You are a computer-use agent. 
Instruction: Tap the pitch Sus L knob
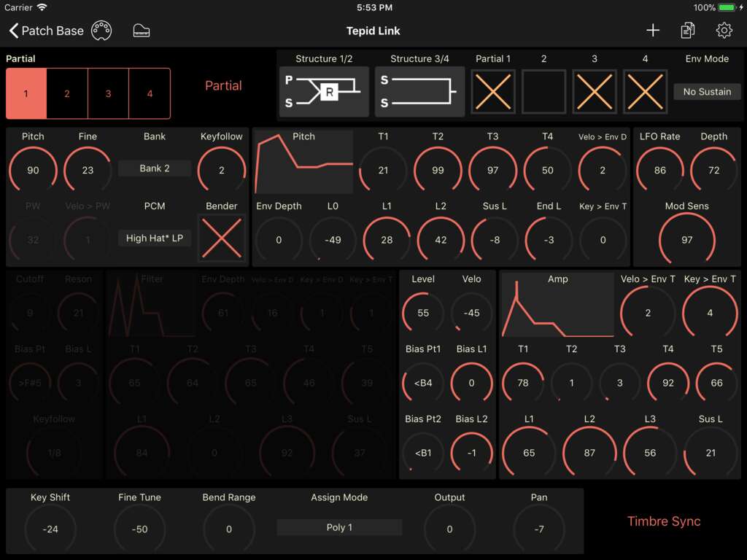[495, 240]
